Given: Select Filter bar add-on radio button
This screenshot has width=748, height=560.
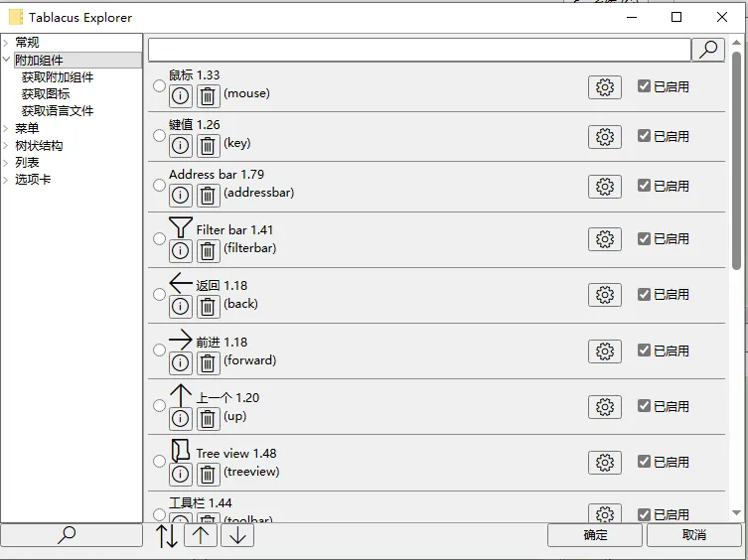Looking at the screenshot, I should click(159, 238).
